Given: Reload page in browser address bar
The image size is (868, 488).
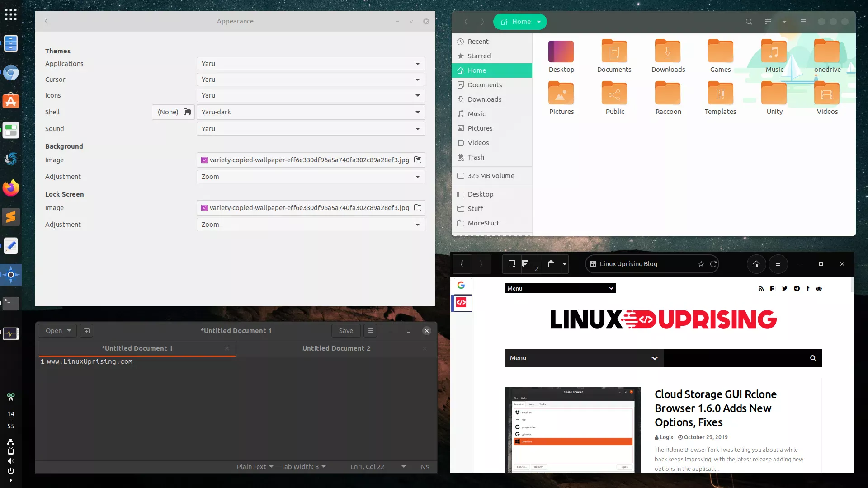Looking at the screenshot, I should [713, 264].
